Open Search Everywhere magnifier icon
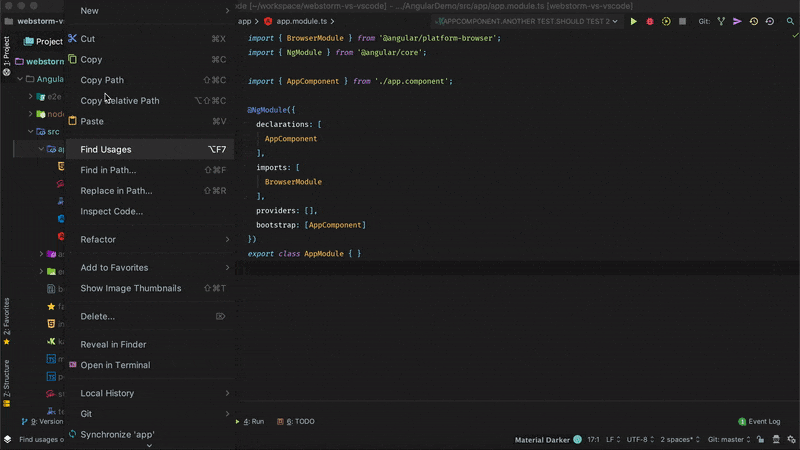The height and width of the screenshot is (450, 800). (x=790, y=21)
